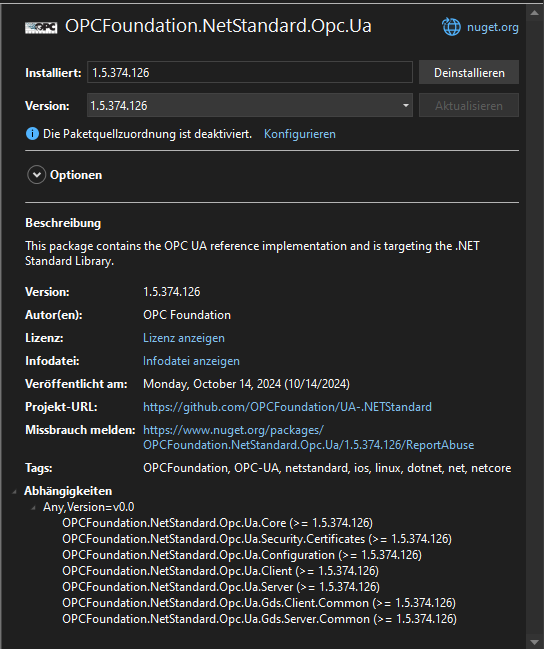Select the Opc.Ua.Server dependency row
The height and width of the screenshot is (649, 544).
[221, 587]
